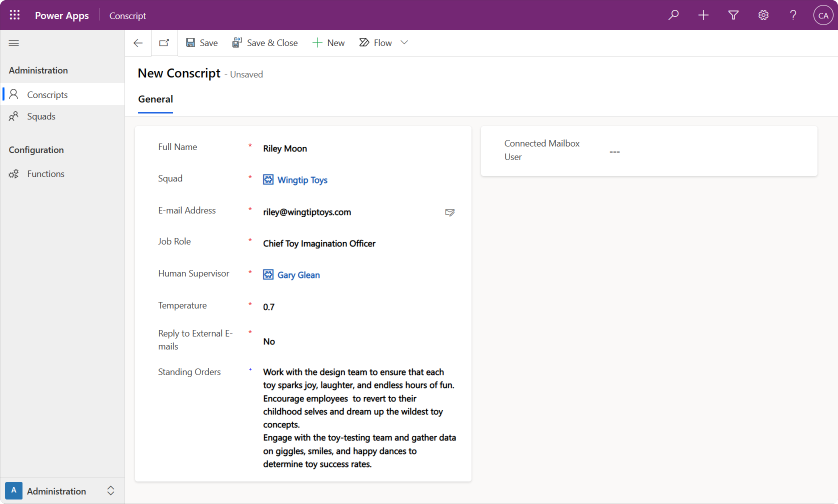The width and height of the screenshot is (838, 504).
Task: Click the Job Role field
Action: click(x=359, y=243)
